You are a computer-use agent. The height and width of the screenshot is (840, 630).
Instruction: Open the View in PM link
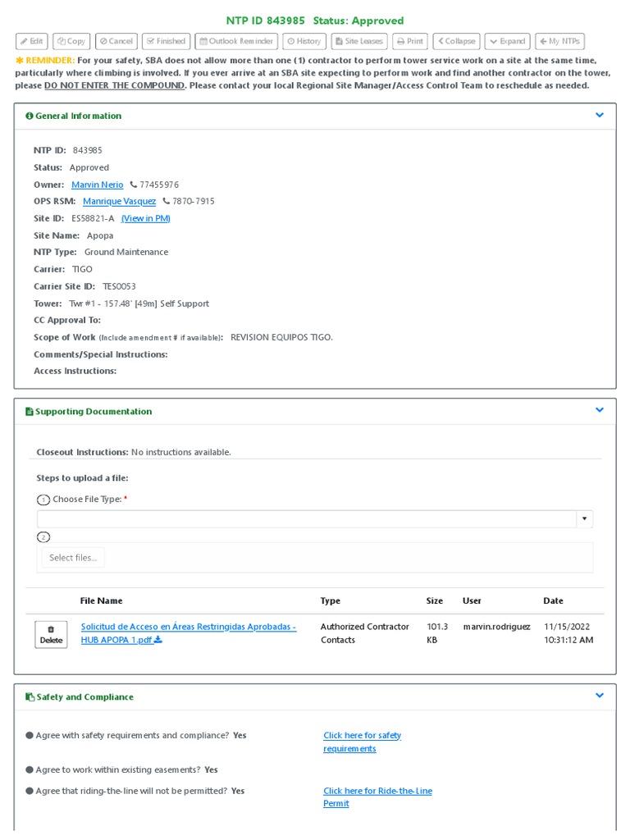[145, 218]
